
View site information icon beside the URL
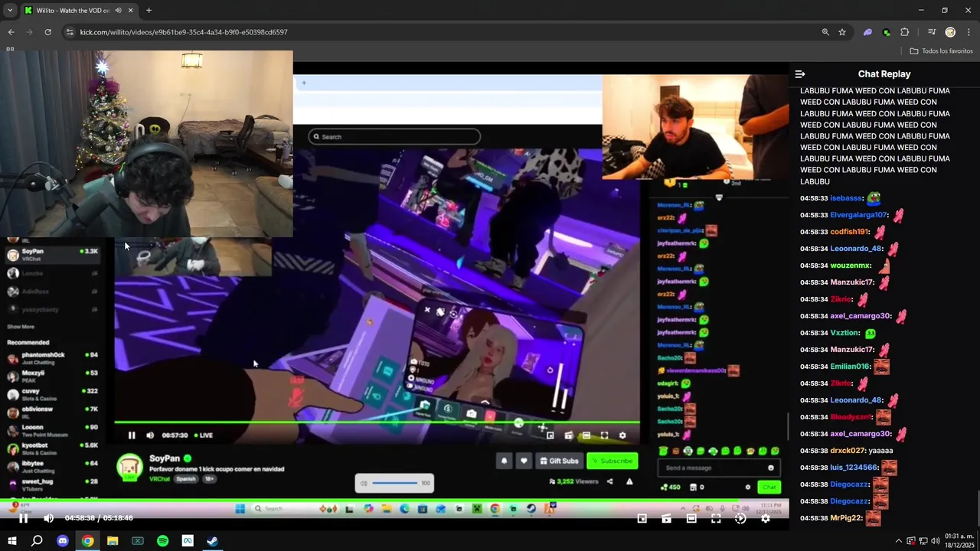(x=70, y=32)
